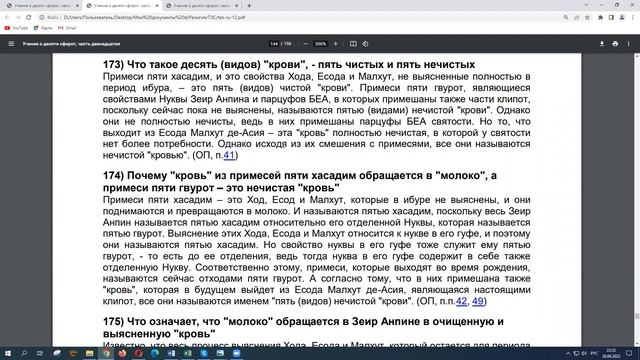This screenshot has width=640, height=360.
Task: Close the second browser tab
Action: (157, 6)
